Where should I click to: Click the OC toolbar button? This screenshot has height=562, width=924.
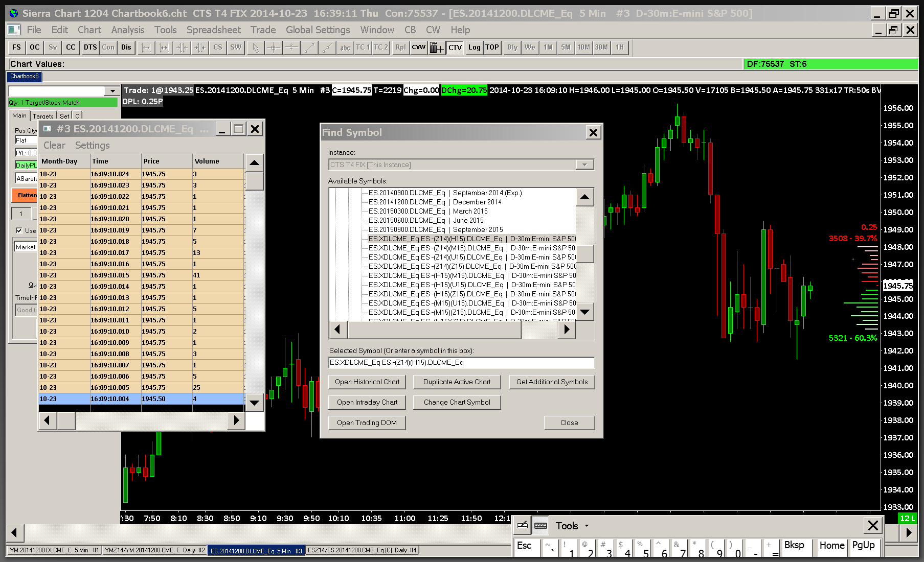click(35, 48)
